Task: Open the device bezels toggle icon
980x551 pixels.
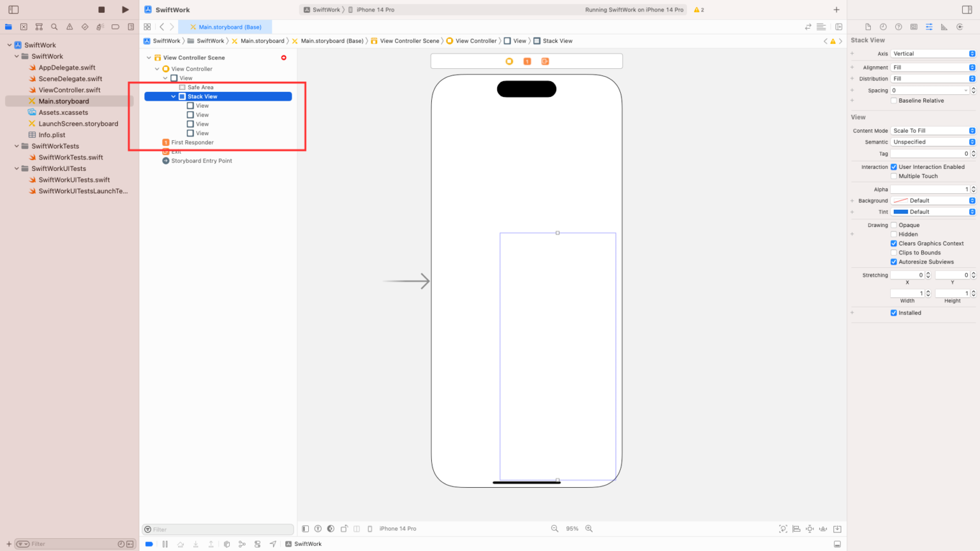Action: (370, 528)
